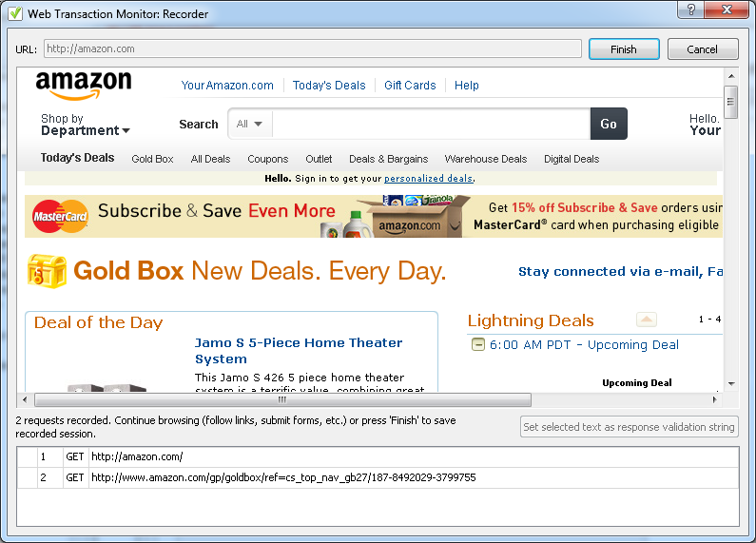Select the Gold Box nav tab
The image size is (756, 543).
click(x=152, y=159)
